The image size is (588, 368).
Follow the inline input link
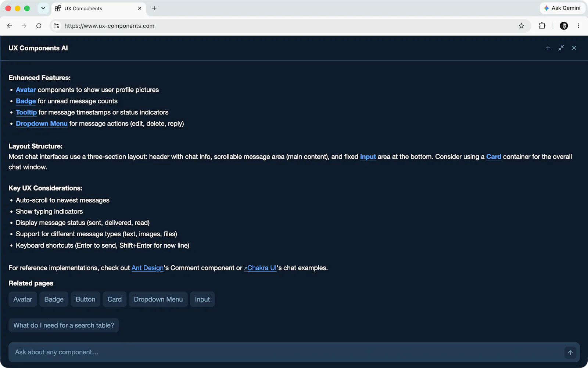[x=368, y=157]
